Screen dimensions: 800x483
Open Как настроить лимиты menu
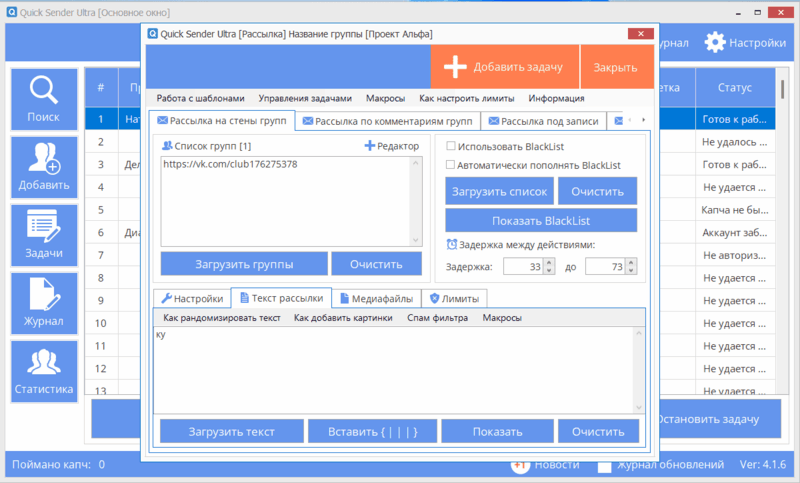pos(466,98)
